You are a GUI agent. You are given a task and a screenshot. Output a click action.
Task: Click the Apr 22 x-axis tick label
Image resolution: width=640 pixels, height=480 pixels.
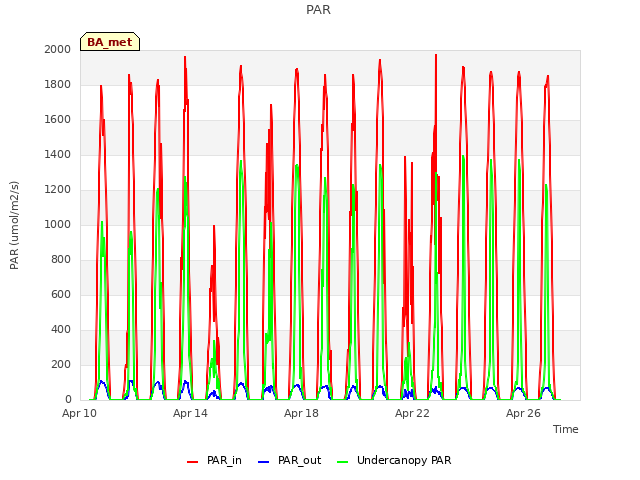click(x=412, y=413)
